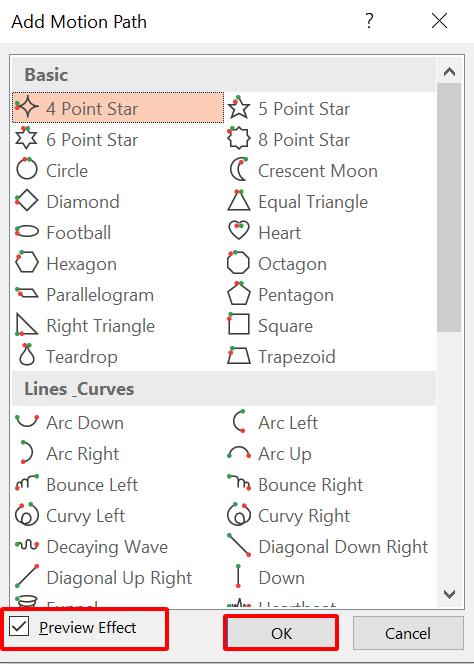Viewport: 474px width, 664px height.
Task: Click the Basic category header
Action: (x=224, y=75)
